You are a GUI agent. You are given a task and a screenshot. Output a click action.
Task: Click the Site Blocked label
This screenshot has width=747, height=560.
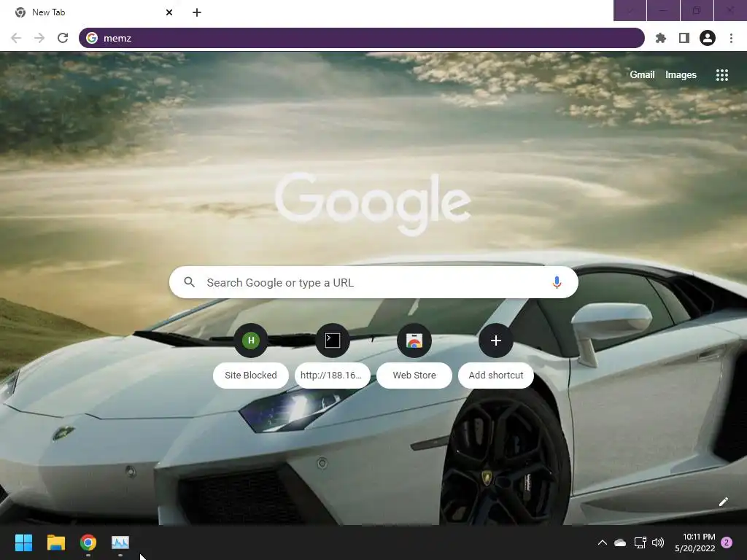[251, 376]
